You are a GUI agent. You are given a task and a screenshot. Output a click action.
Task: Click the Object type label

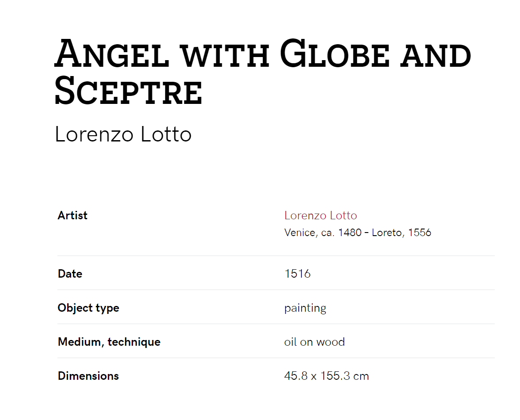88,308
